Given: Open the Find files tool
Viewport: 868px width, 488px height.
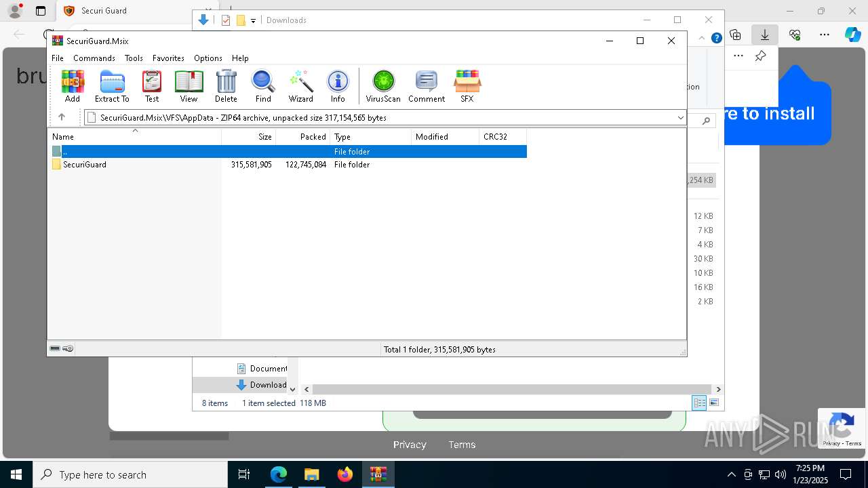Looking at the screenshot, I should 263,86.
